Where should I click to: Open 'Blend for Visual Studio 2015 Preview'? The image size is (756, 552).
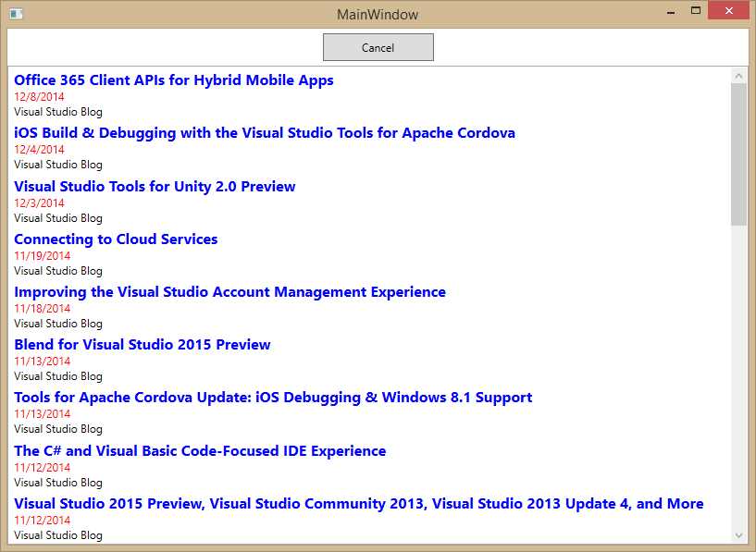click(x=142, y=344)
